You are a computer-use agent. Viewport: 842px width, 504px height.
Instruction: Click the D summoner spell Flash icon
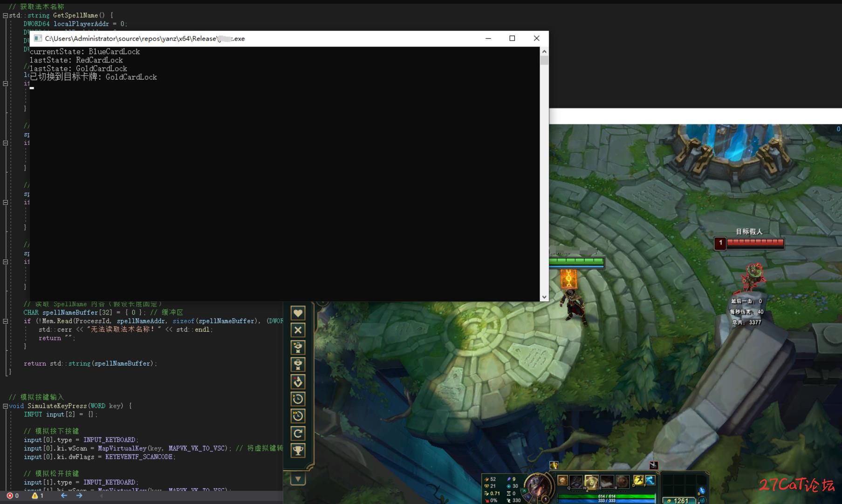coord(638,480)
